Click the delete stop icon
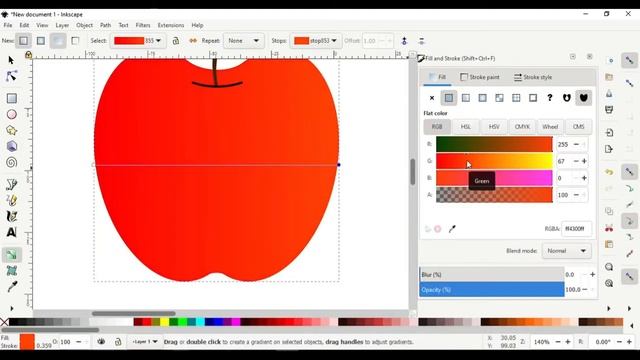The width and height of the screenshot is (640, 360). point(422,41)
